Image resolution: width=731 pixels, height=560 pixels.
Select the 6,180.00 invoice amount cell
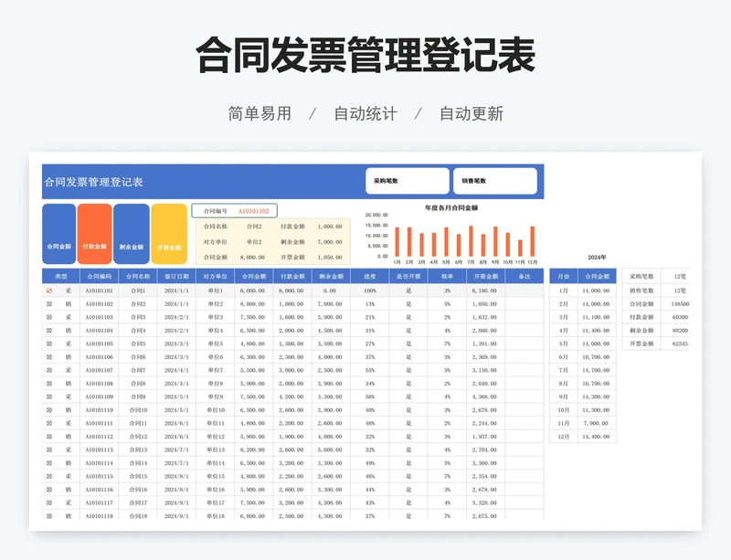[484, 291]
